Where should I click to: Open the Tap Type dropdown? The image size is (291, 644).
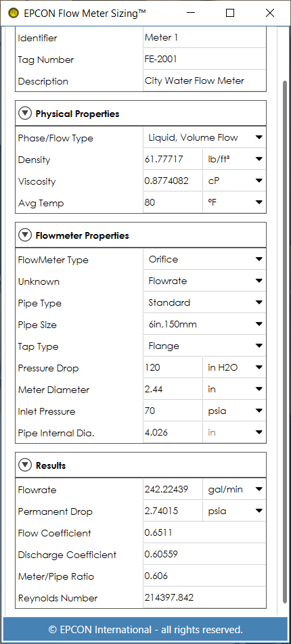tap(205, 346)
